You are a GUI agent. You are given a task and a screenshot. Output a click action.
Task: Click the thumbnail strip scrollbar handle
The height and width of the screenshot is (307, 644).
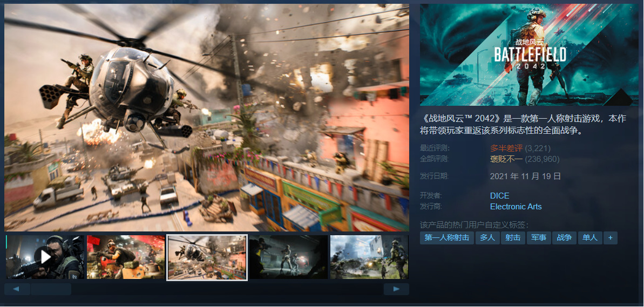(51, 289)
